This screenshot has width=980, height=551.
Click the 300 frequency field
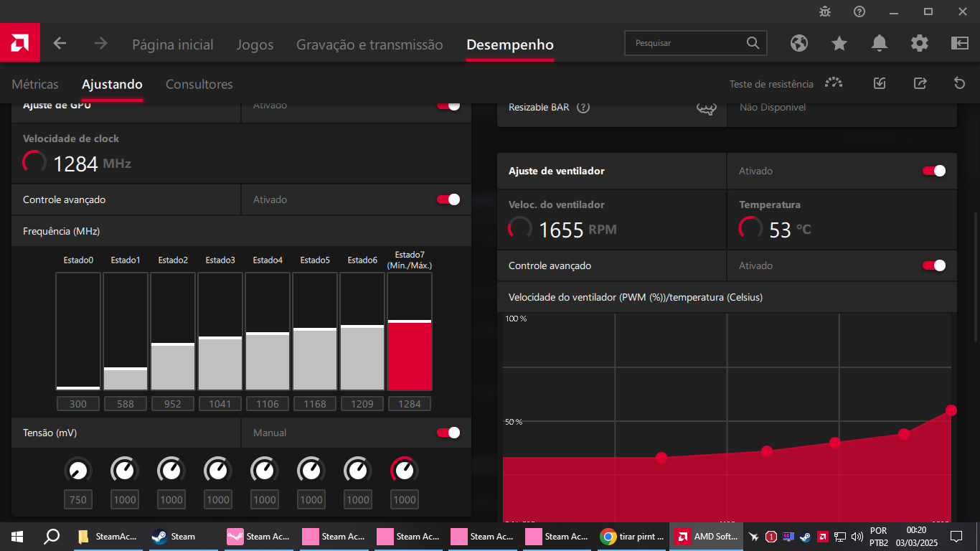78,404
